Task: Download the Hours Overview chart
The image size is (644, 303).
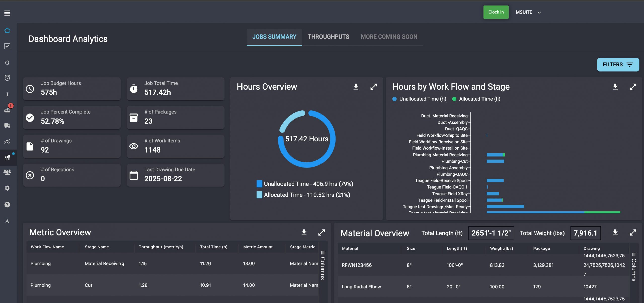Action: tap(356, 87)
